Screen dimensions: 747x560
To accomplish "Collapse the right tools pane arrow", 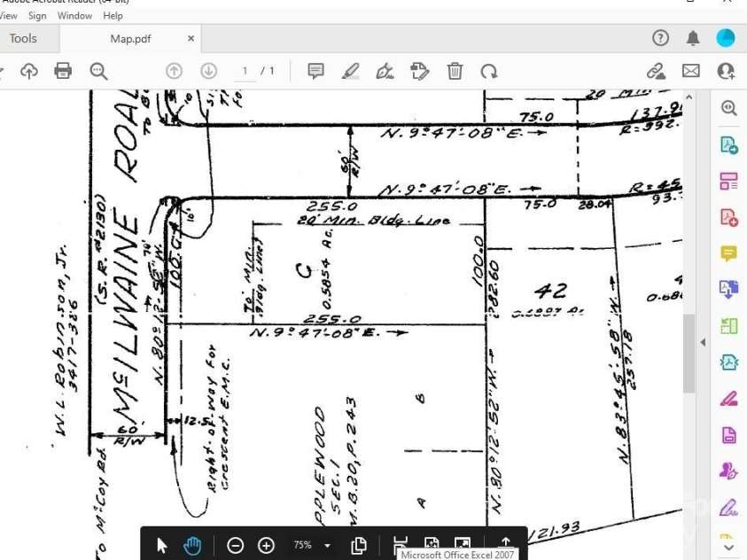I will pos(703,342).
